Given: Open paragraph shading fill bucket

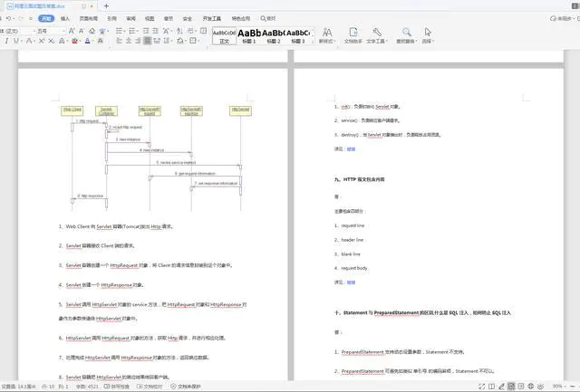Looking at the screenshot, I should pyautogui.click(x=181, y=41).
